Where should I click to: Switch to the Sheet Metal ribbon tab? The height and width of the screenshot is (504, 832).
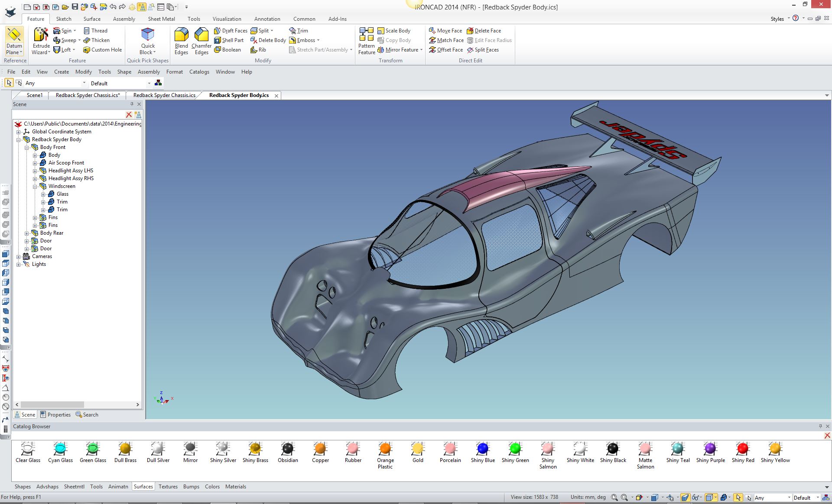[161, 19]
